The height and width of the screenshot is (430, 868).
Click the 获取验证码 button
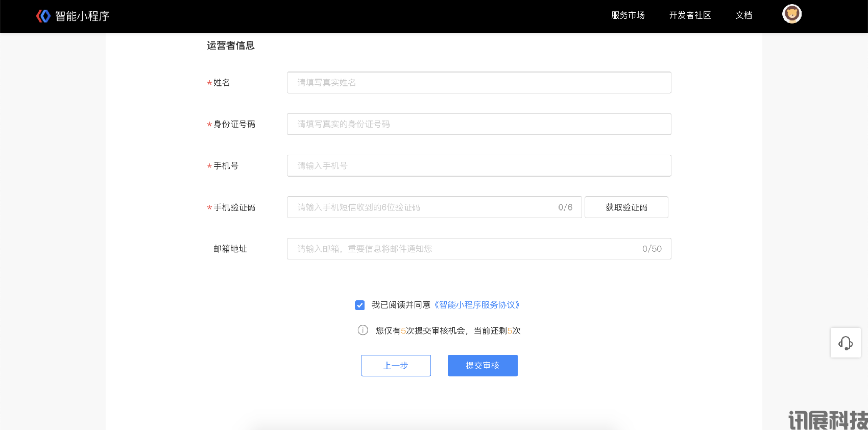pos(626,207)
